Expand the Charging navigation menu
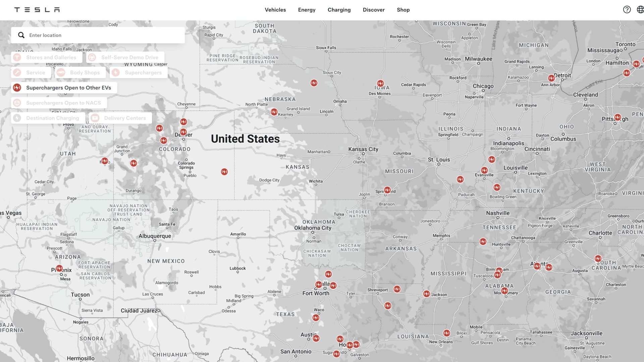Screen dimensions: 644x362 [339, 10]
